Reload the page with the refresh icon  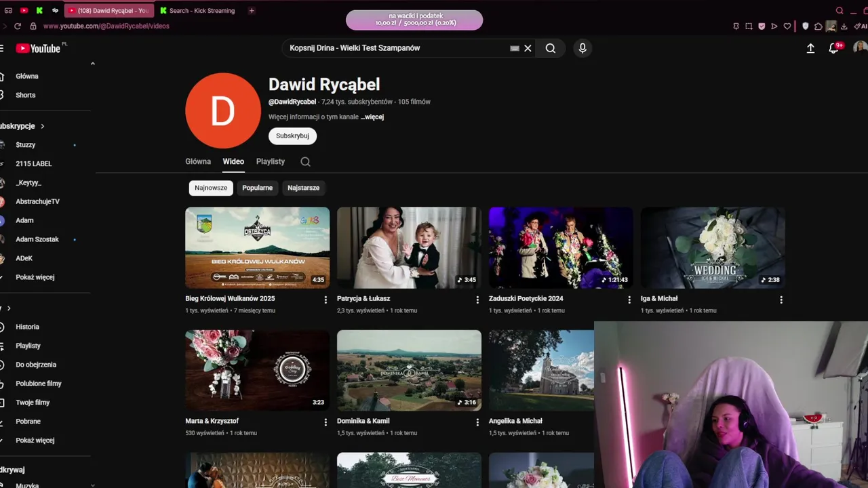click(17, 26)
